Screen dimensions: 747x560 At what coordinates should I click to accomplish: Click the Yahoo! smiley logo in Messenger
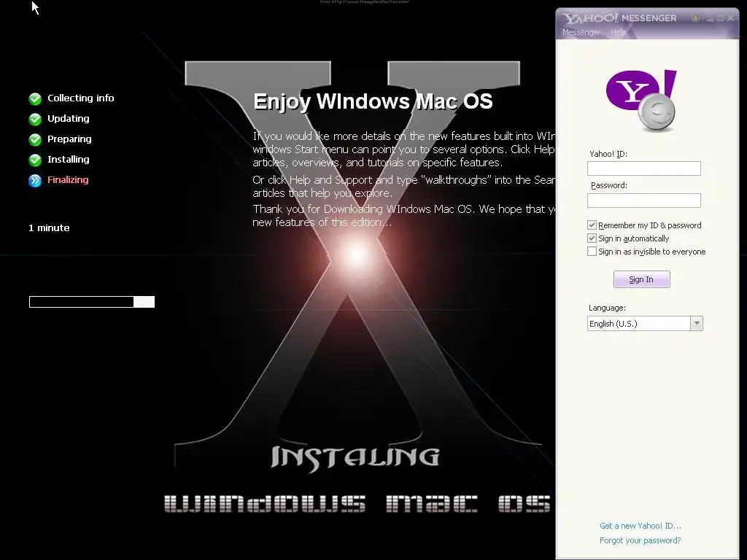click(x=642, y=101)
